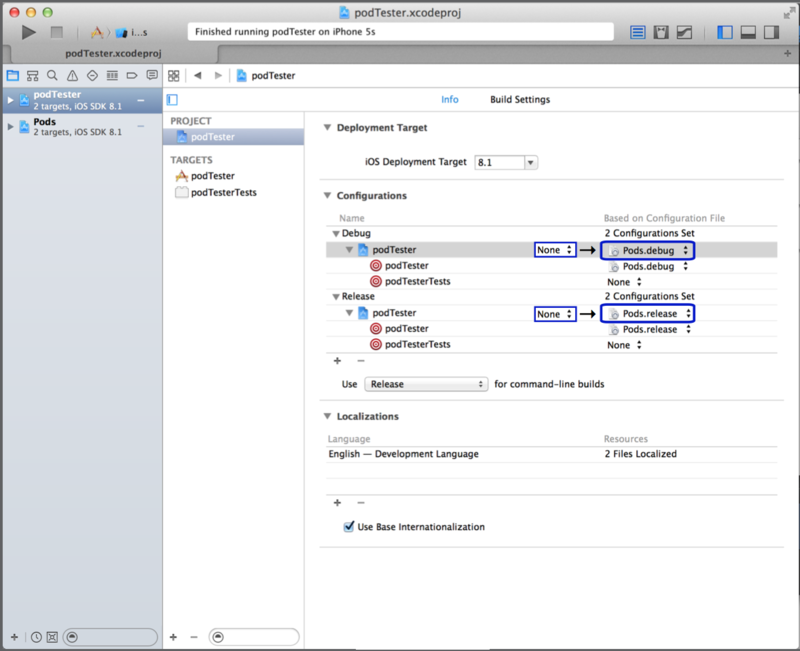Open iOS Deployment Target dropdown arrow
Image resolution: width=800 pixels, height=651 pixels.
point(531,162)
